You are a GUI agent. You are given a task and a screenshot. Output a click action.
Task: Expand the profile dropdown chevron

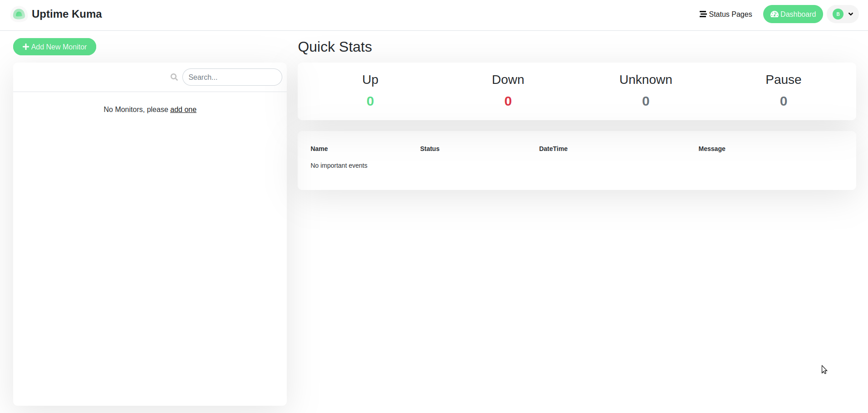pos(851,15)
